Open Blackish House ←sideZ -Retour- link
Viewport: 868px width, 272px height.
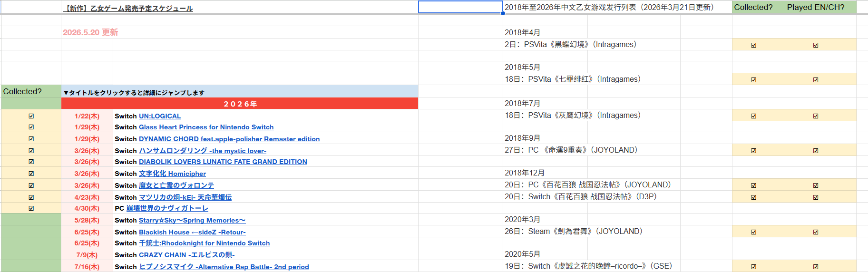tap(192, 232)
